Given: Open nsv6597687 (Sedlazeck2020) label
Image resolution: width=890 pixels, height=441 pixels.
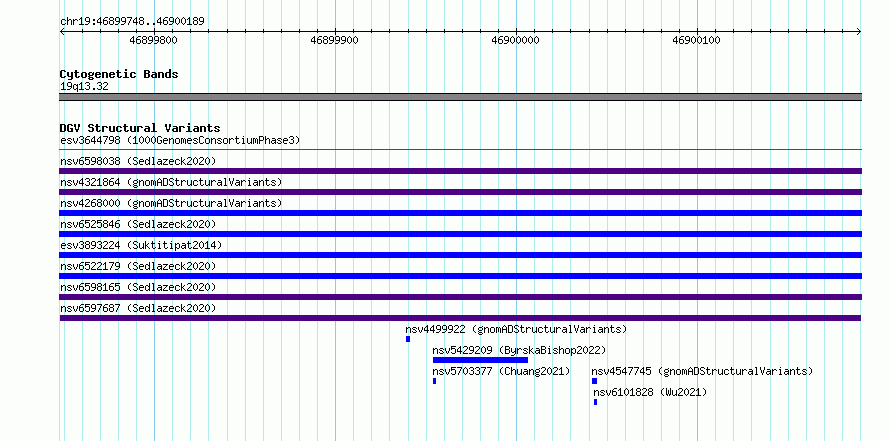Looking at the screenshot, I should click(x=138, y=308).
